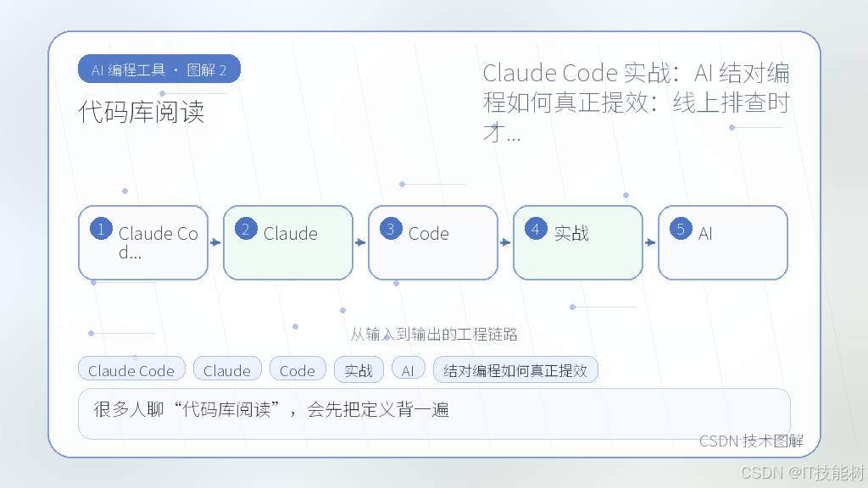
Task: Select step 4 box '实战'
Action: click(x=578, y=243)
